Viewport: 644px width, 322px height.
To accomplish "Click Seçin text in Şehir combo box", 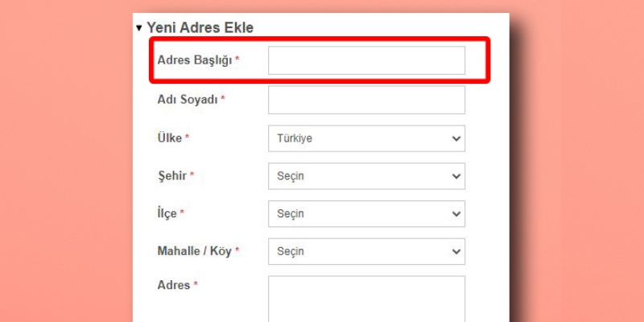I will tap(291, 176).
